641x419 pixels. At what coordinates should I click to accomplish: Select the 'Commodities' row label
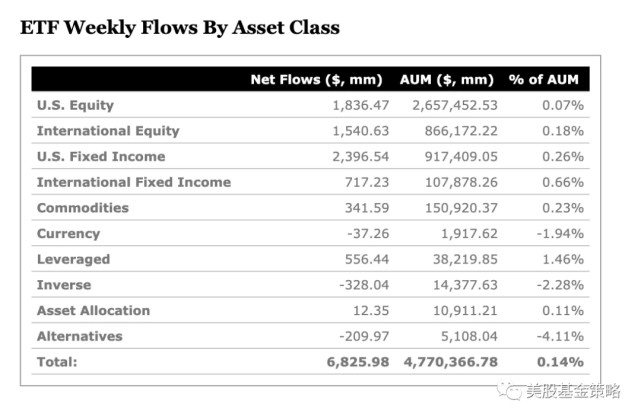83,208
